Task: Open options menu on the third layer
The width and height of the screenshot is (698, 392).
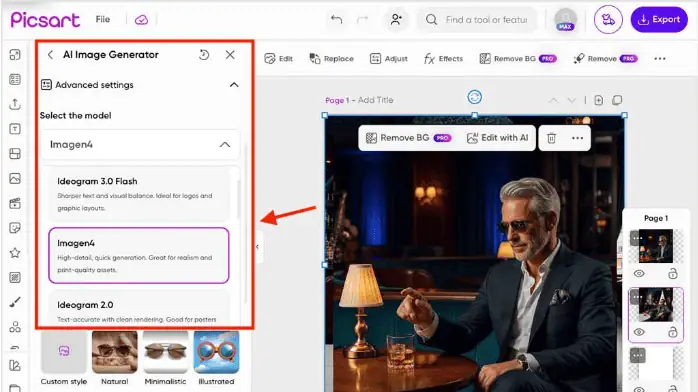Action: pos(638,356)
